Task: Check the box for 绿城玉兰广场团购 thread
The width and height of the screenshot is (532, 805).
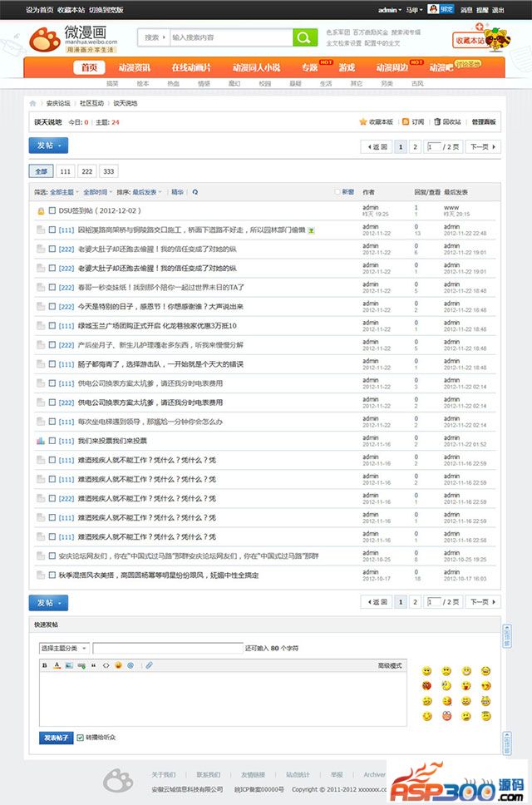Action: tap(52, 325)
